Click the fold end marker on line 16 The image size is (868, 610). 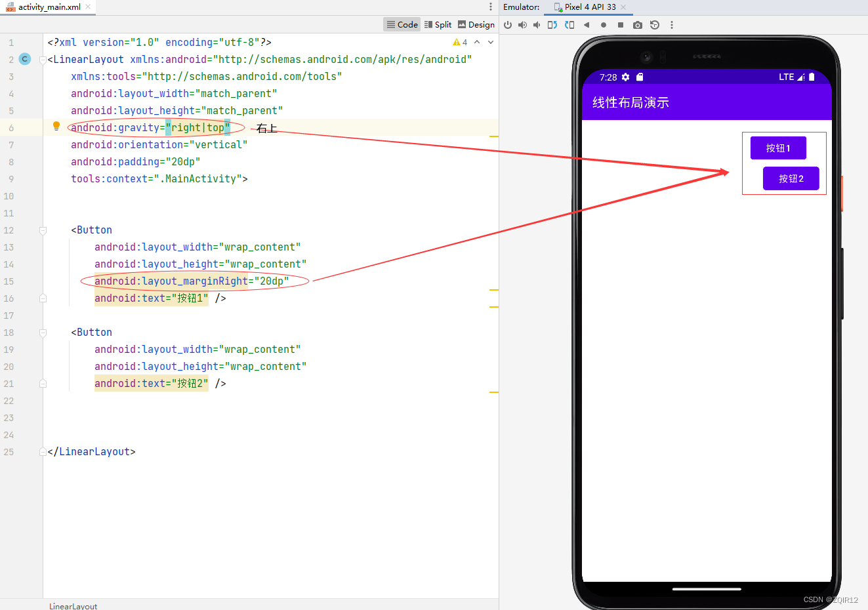tap(43, 298)
